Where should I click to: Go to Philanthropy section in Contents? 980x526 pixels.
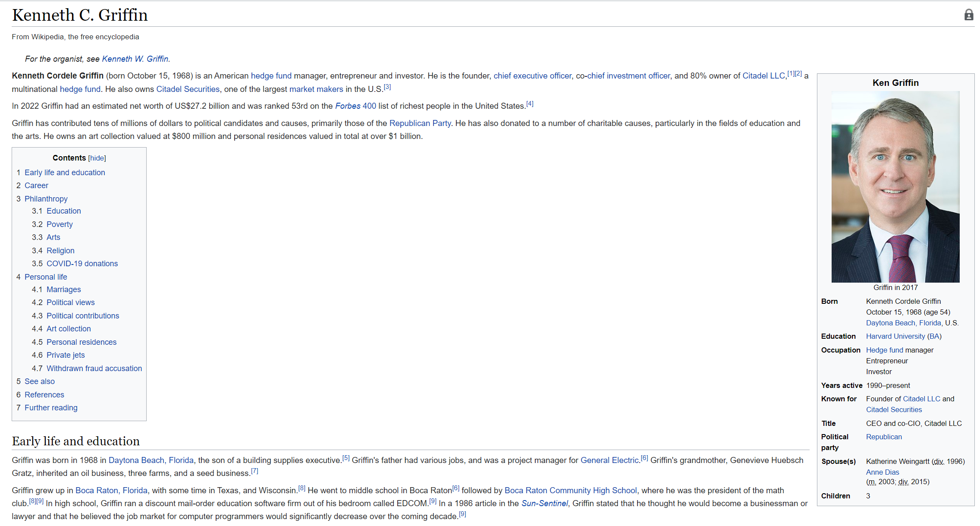(46, 199)
